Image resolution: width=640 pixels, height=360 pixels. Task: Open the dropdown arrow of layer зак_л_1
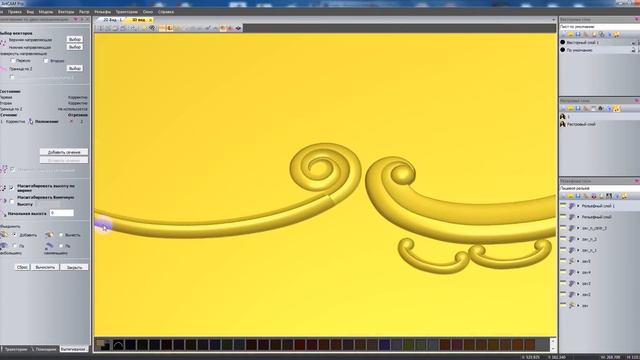tap(578, 250)
